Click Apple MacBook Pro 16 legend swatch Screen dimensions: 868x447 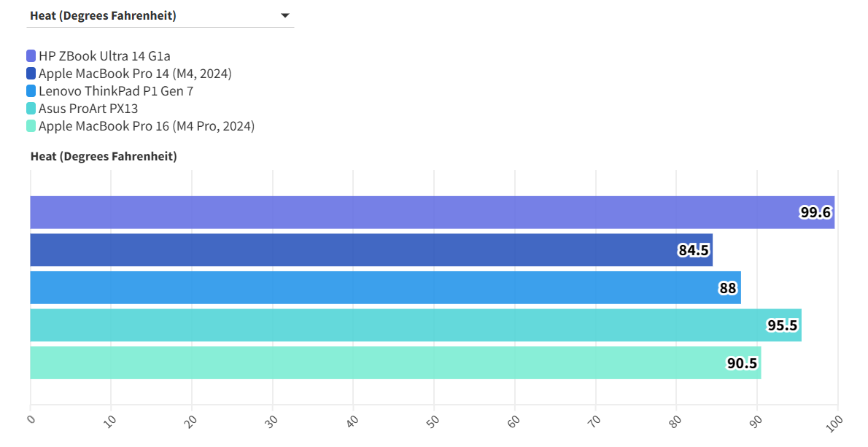coord(31,126)
